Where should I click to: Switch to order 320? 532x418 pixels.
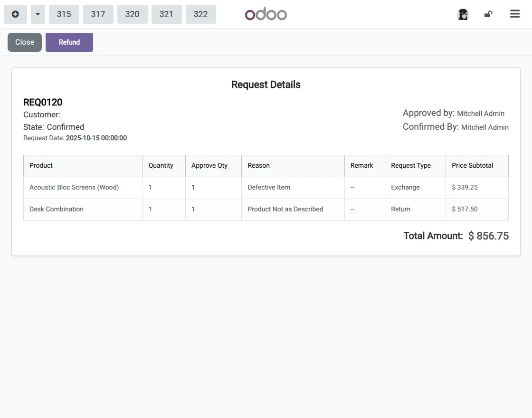click(x=132, y=14)
